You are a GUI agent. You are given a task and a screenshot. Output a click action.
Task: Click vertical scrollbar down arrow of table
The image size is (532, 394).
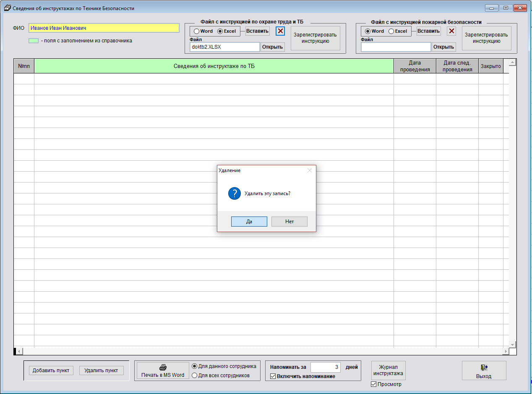point(512,344)
